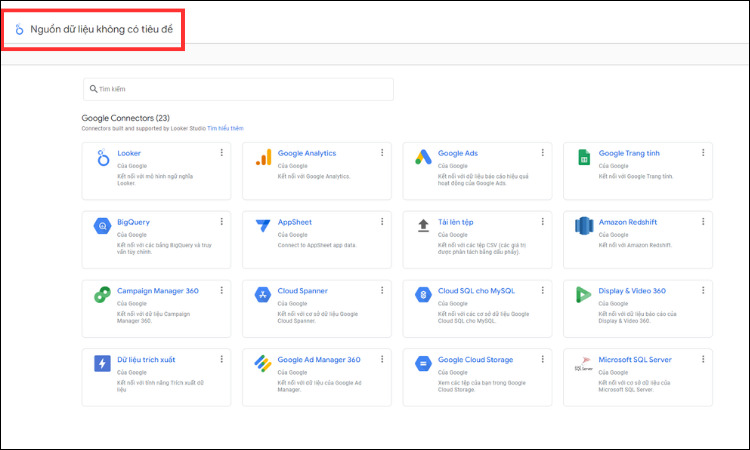Open more options for Campaign Manager 360
The height and width of the screenshot is (450, 750).
221,290
